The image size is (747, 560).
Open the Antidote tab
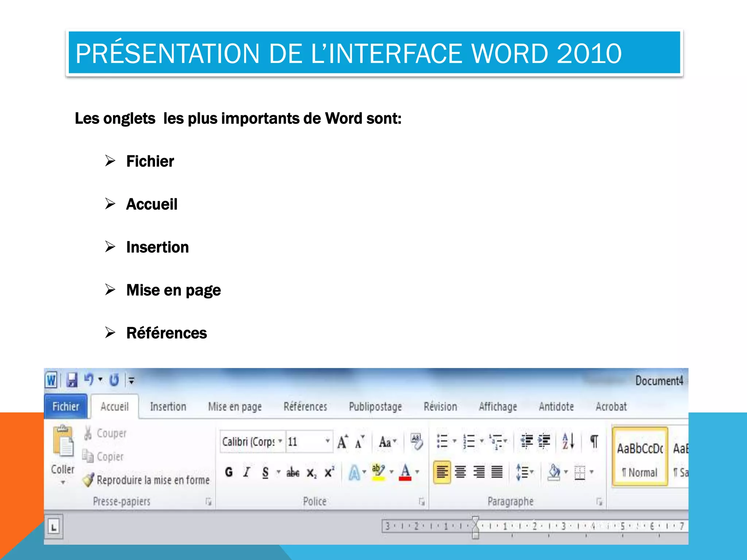click(556, 407)
